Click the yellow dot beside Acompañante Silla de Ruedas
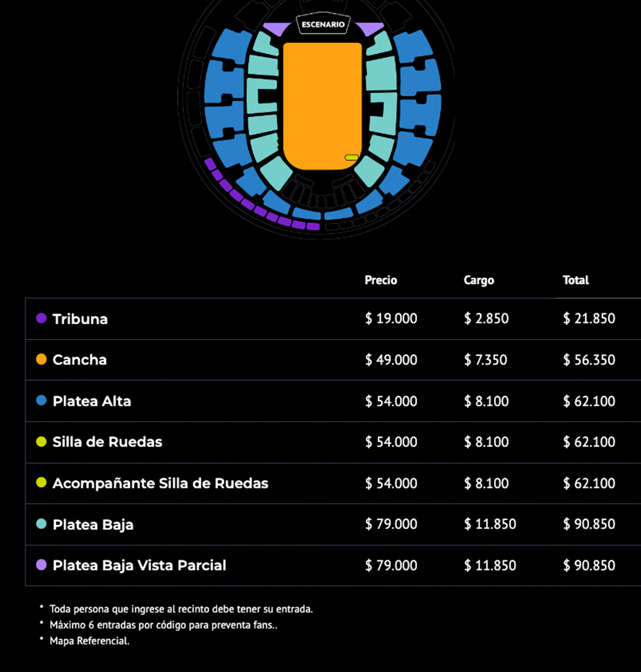Image resolution: width=641 pixels, height=672 pixels. pyautogui.click(x=42, y=483)
